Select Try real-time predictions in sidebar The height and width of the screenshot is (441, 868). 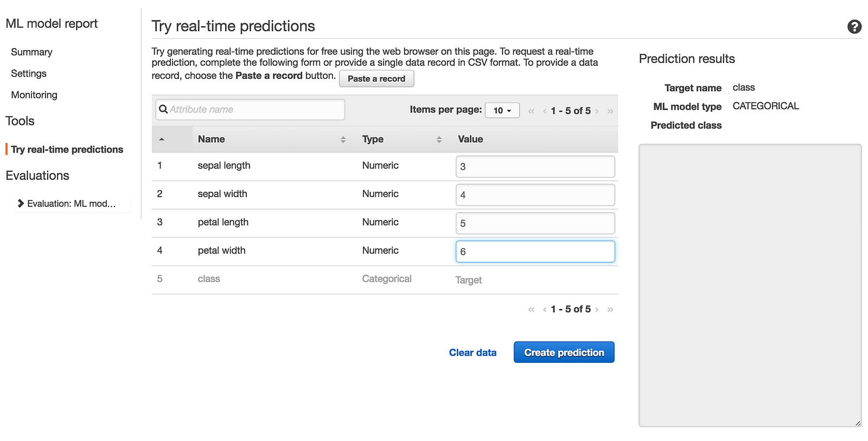pos(67,149)
